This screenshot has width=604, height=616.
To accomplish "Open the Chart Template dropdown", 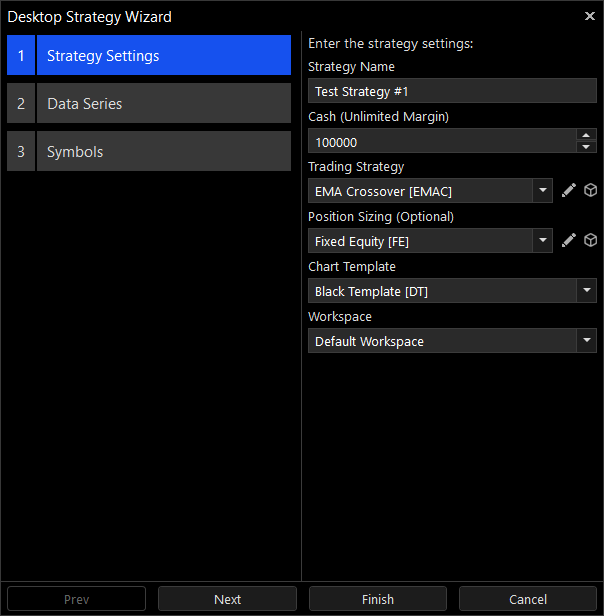I will click(586, 291).
